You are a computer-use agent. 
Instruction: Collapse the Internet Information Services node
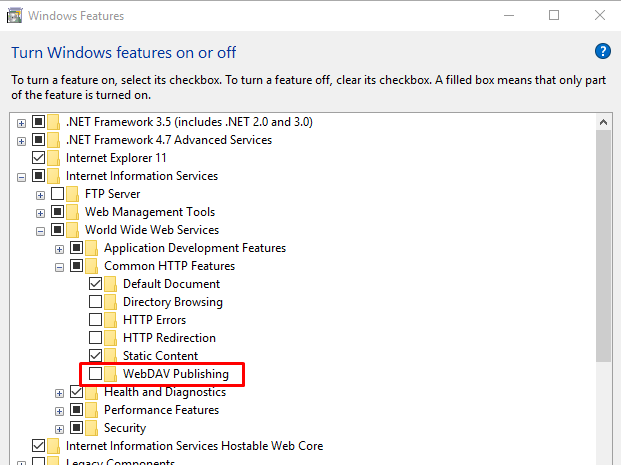tap(21, 177)
